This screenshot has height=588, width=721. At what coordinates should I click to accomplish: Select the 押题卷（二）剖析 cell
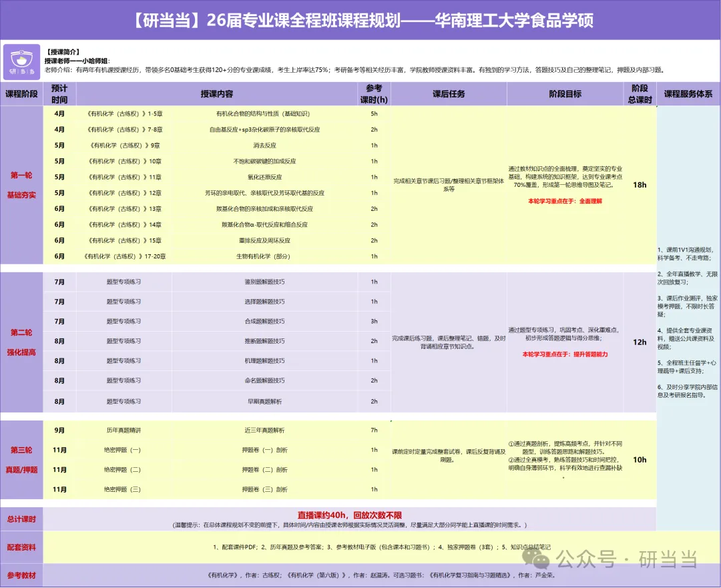pos(265,470)
